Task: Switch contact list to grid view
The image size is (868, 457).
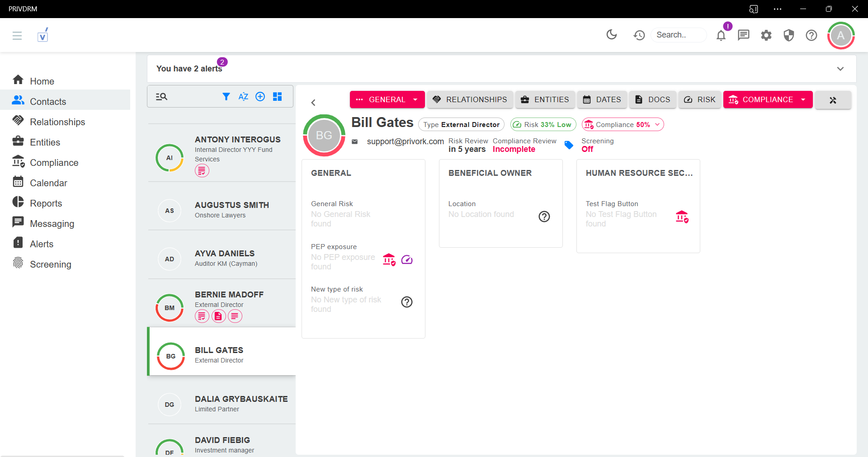Action: click(277, 96)
